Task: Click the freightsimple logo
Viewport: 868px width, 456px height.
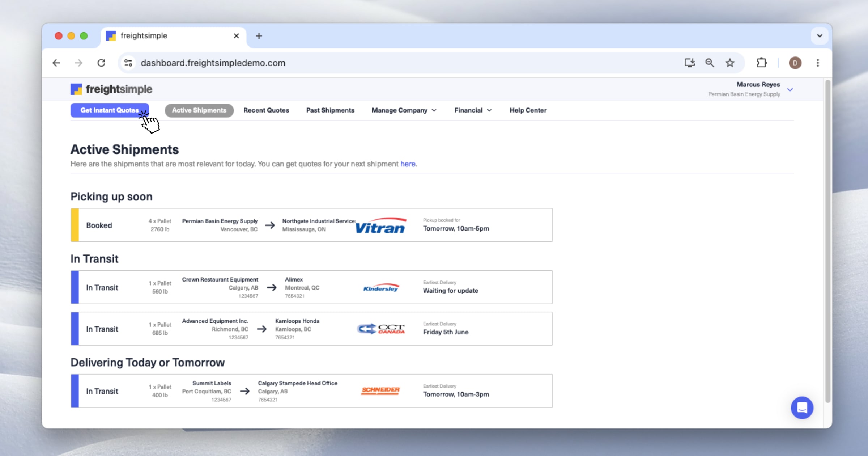Action: point(111,89)
